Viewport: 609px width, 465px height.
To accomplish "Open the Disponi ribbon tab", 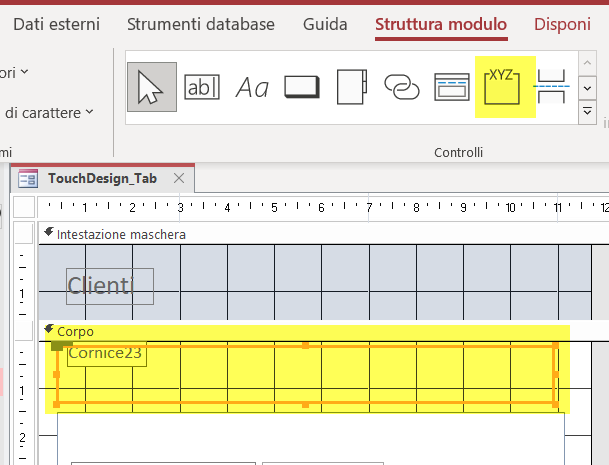I will (x=563, y=24).
